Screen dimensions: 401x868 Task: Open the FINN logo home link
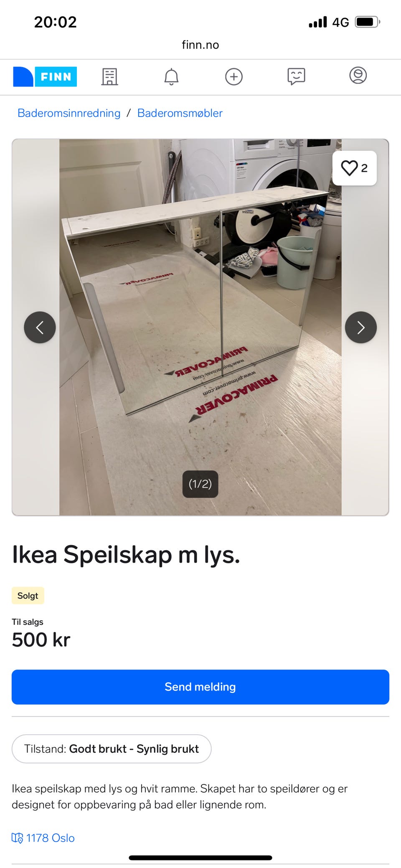point(45,77)
